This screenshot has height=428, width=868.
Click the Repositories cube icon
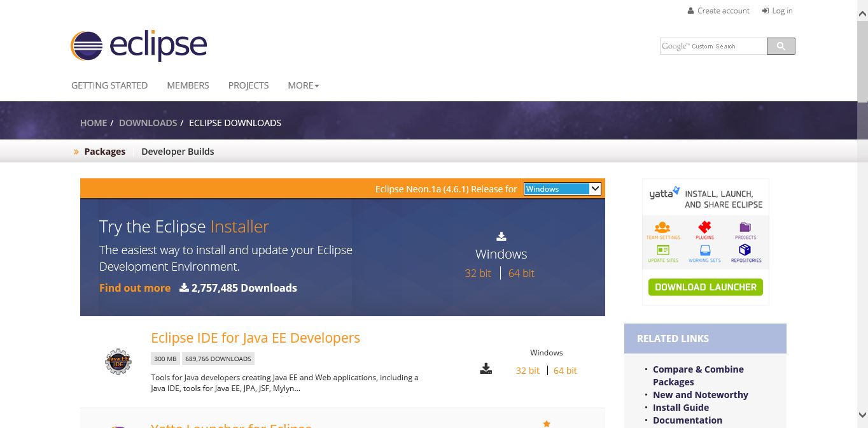click(x=745, y=250)
